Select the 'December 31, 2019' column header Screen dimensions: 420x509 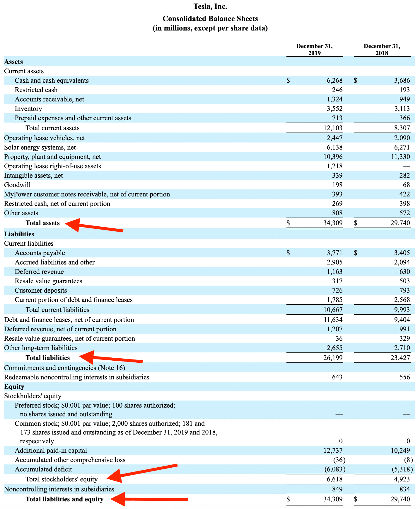coord(315,50)
